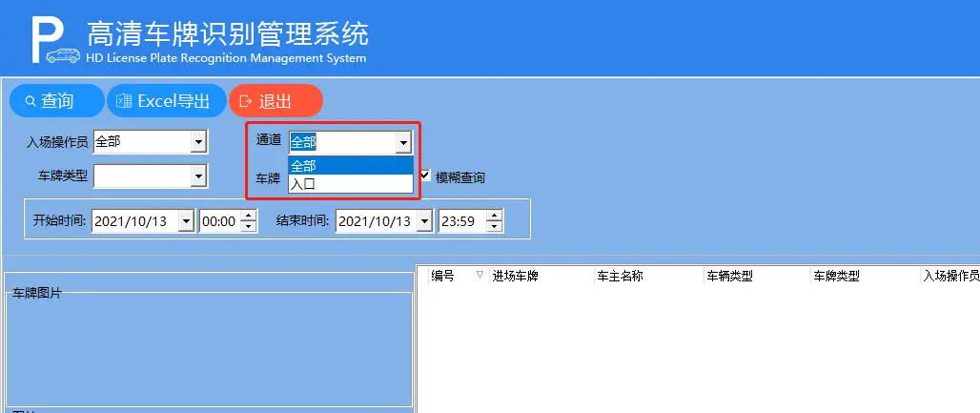
Task: Click the 车牌图片 panel label
Action: click(x=37, y=294)
